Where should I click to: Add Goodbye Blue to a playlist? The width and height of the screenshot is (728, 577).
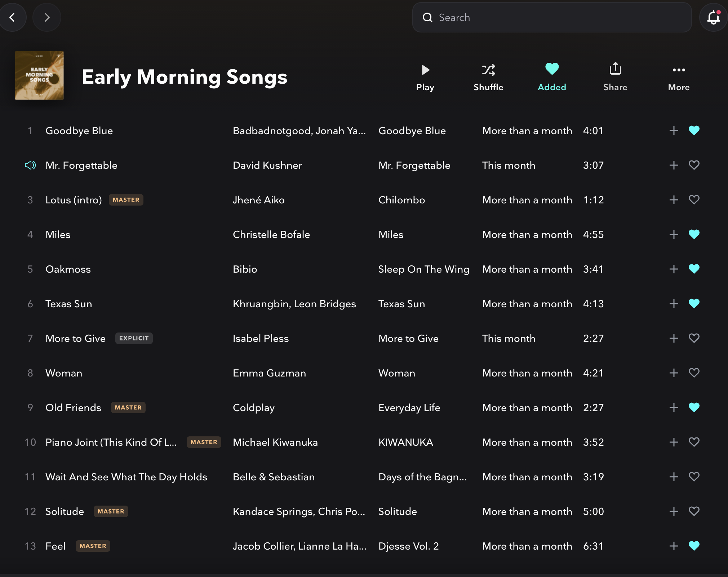pyautogui.click(x=674, y=131)
